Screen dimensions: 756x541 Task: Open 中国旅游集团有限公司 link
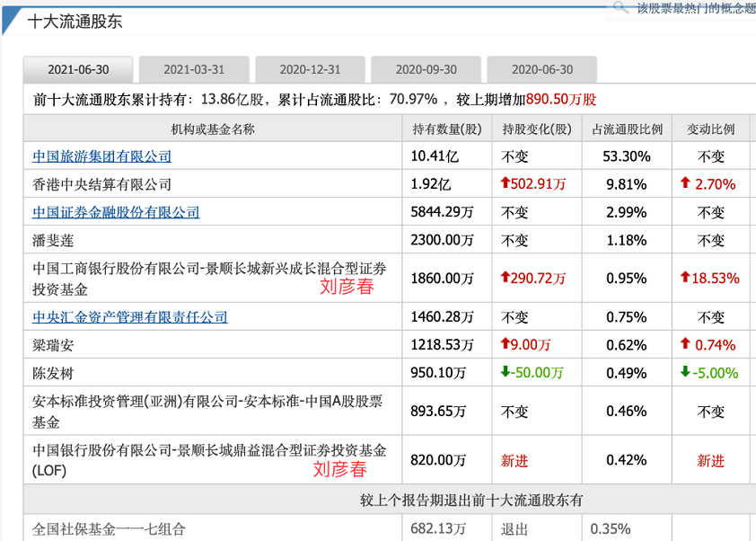point(101,156)
